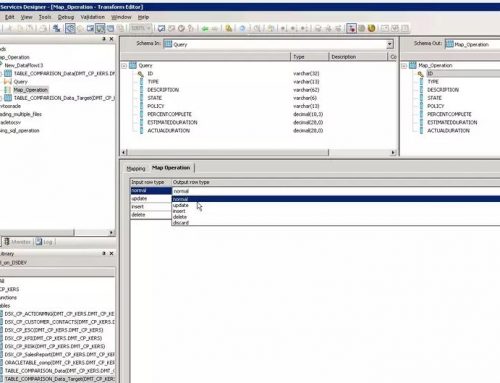Image resolution: width=500 pixels, height=383 pixels.
Task: Click the TABLE_COMPARISON_Data source table icon
Action: coord(8,73)
